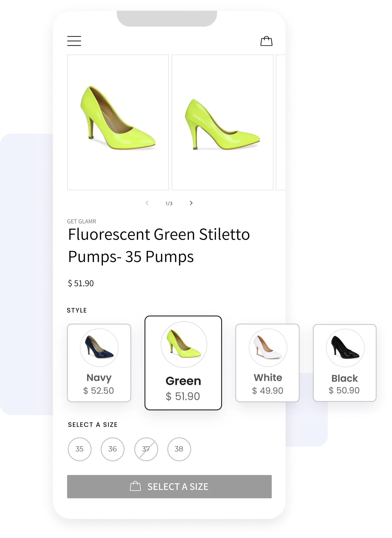
Task: View the first green pump photo
Action: point(118,122)
